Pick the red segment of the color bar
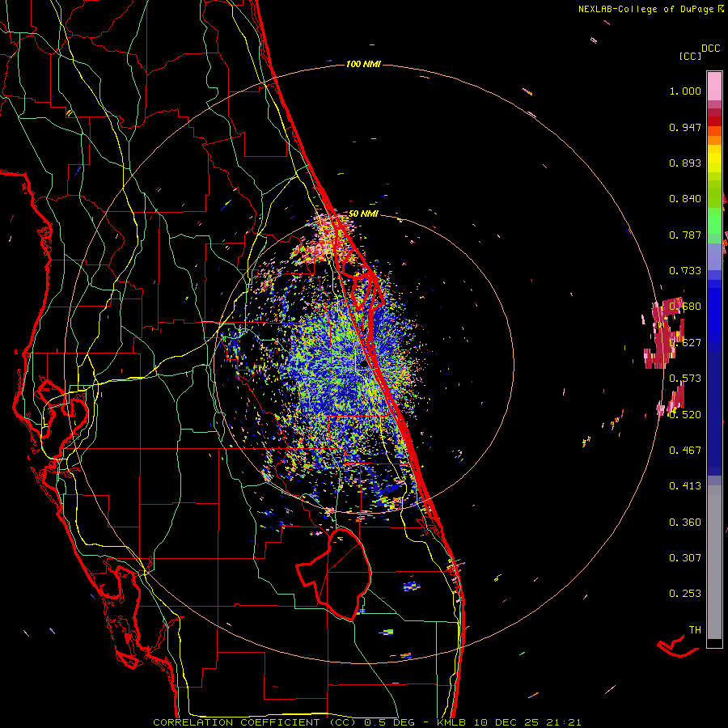 tap(714, 121)
